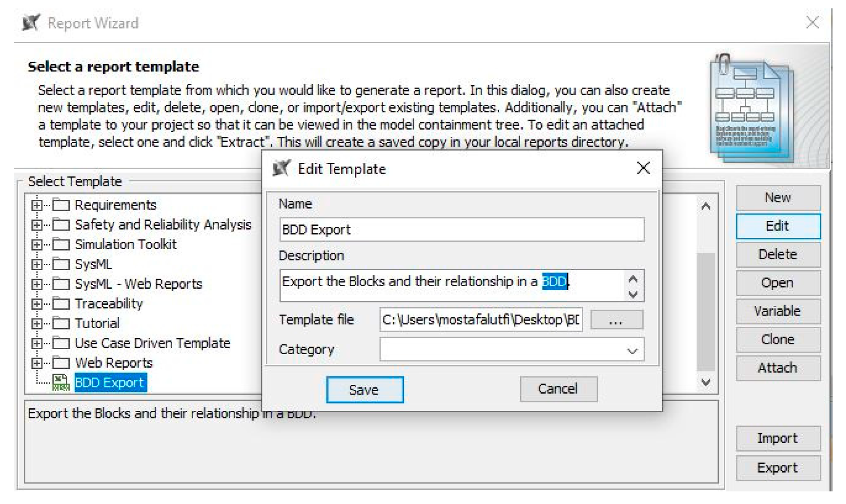Image resolution: width=846 pixels, height=504 pixels.
Task: Select the SysML - Web Reports tree item
Action: pyautogui.click(x=138, y=284)
